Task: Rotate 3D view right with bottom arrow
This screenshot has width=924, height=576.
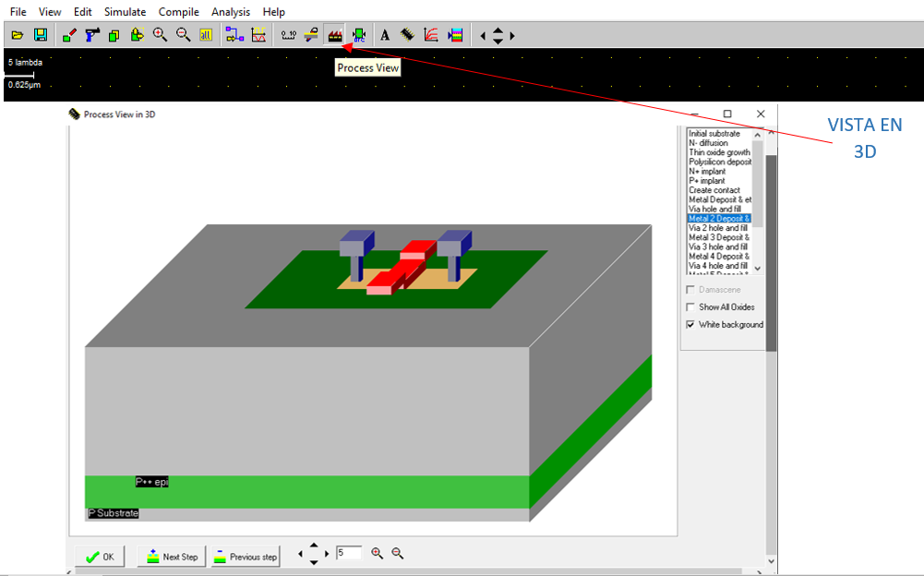Action: pyautogui.click(x=327, y=554)
